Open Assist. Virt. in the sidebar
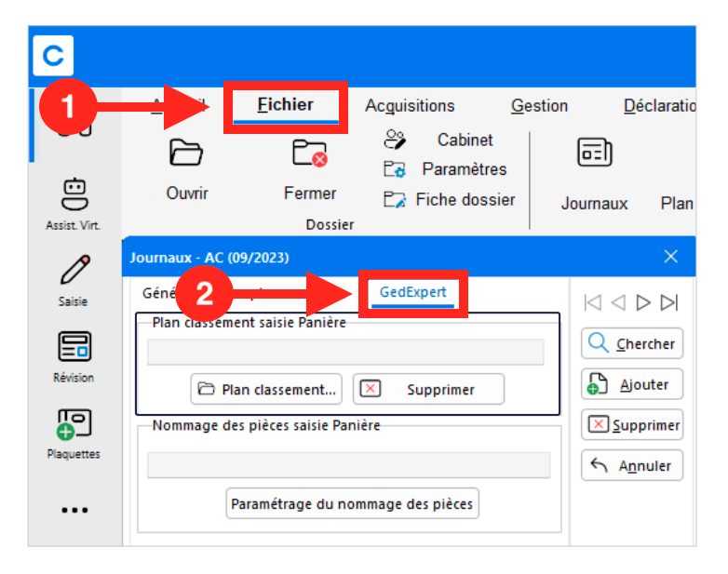 pyautogui.click(x=74, y=204)
